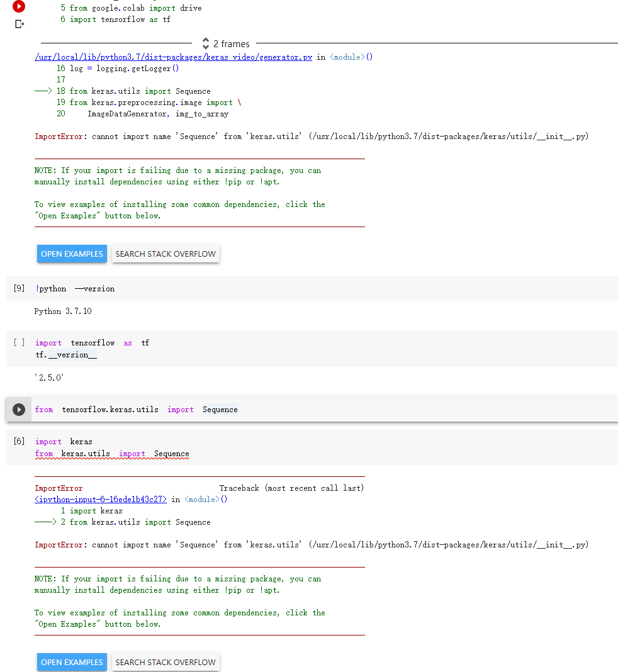618x672 pixels.
Task: Click the execution counter [6] on import keras cell
Action: [19, 441]
